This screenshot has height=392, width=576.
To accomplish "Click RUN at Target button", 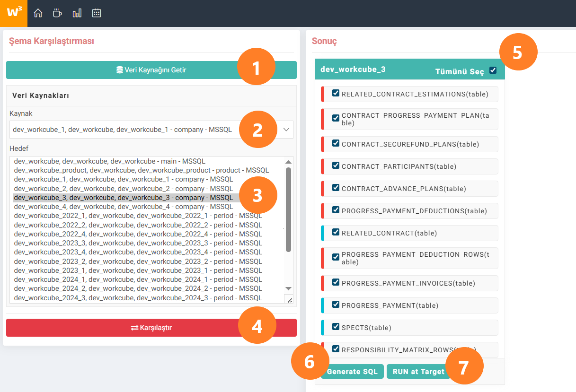I will [x=418, y=372].
